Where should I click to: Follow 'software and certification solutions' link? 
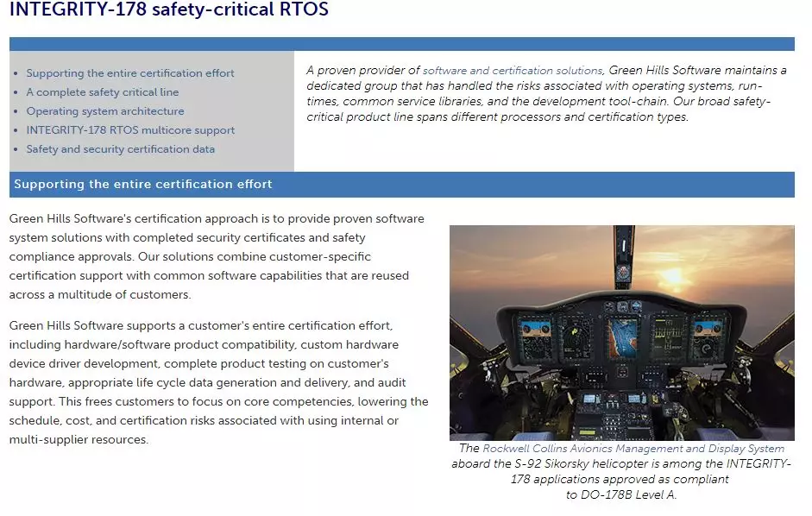pos(513,71)
